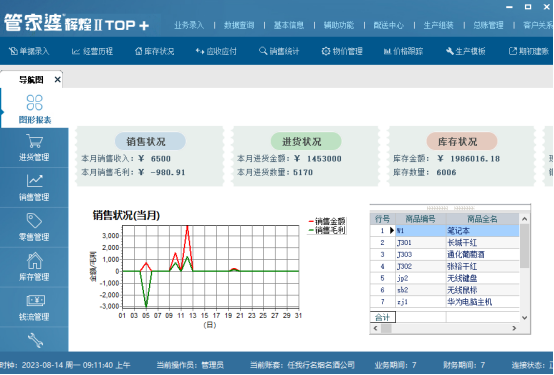Click the wrench icon in the sidebar

tap(35, 340)
